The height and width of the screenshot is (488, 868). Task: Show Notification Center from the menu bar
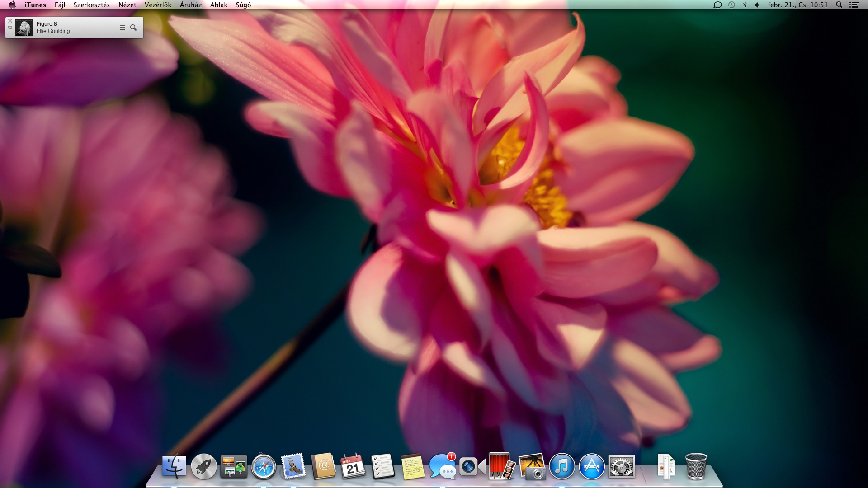coord(854,5)
